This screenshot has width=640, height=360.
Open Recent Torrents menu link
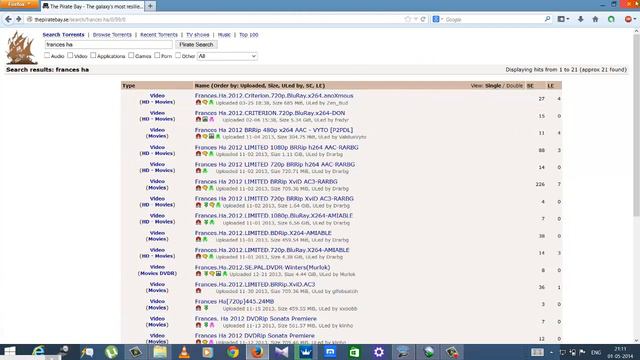click(x=159, y=35)
